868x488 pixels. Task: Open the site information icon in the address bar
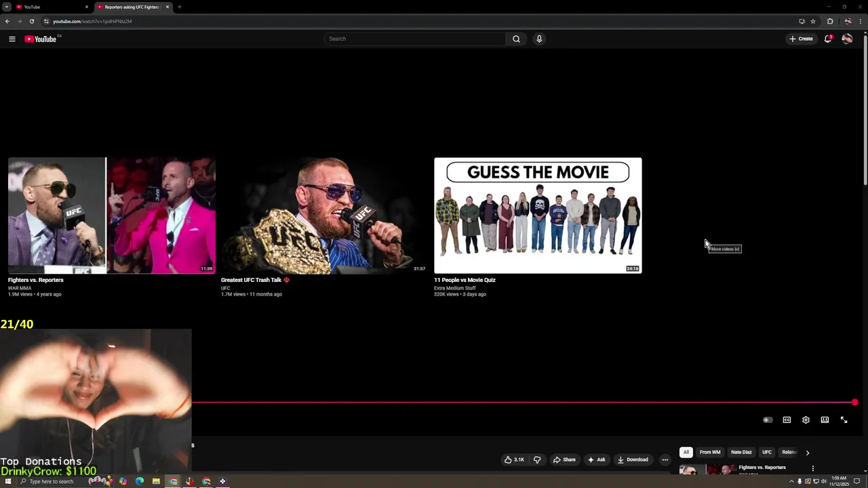46,21
